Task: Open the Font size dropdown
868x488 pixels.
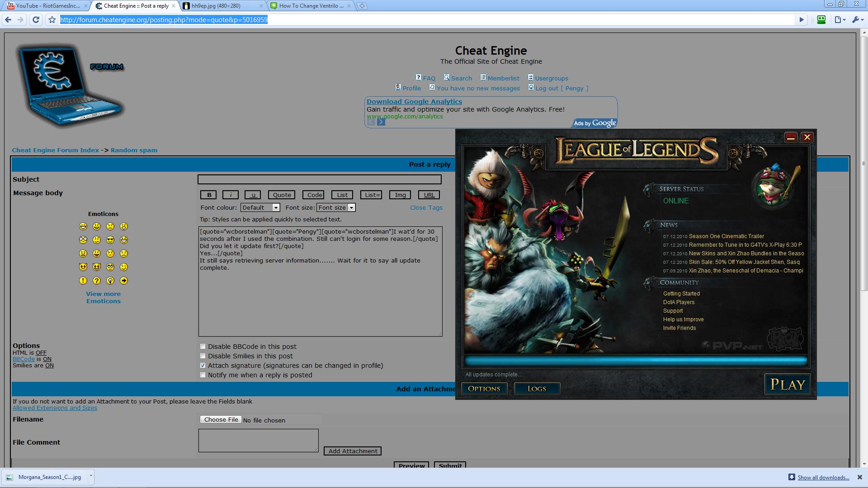Action: [x=351, y=207]
